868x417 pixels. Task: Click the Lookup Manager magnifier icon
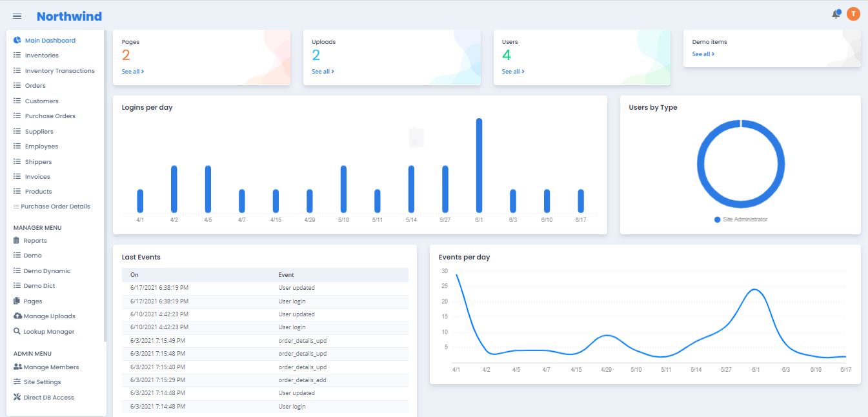(17, 331)
